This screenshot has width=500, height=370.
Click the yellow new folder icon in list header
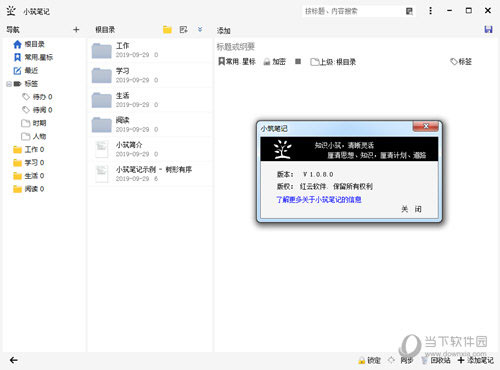[x=167, y=30]
